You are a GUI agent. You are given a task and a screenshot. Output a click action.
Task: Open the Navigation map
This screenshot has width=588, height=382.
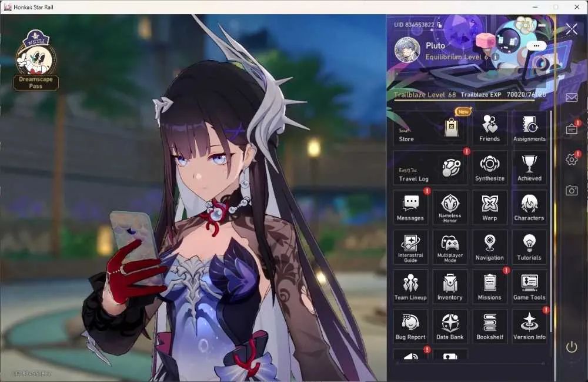pos(490,247)
